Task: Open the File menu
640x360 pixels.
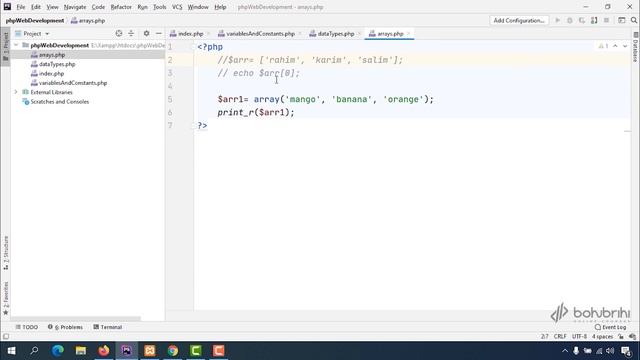Action: point(21,7)
